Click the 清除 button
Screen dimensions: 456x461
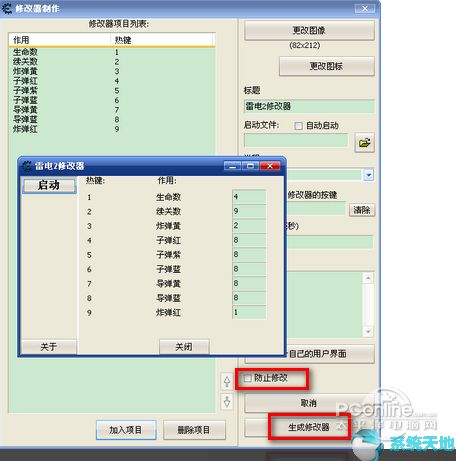(362, 210)
